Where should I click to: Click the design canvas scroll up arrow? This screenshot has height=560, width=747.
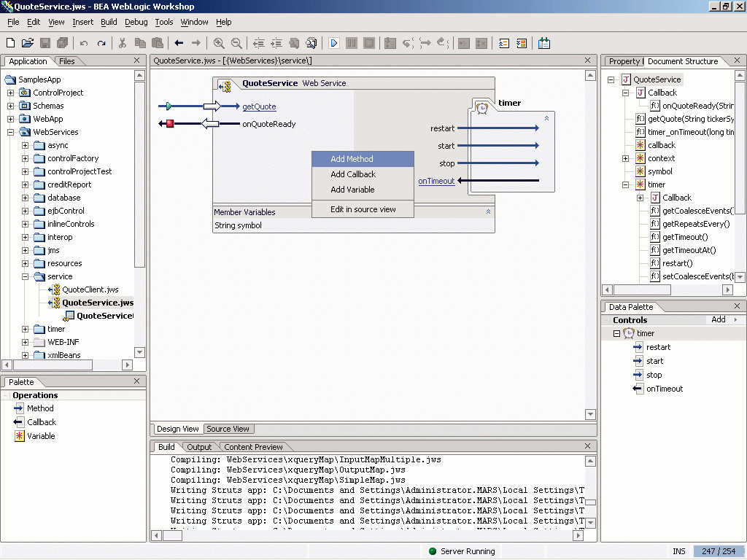tap(590, 75)
